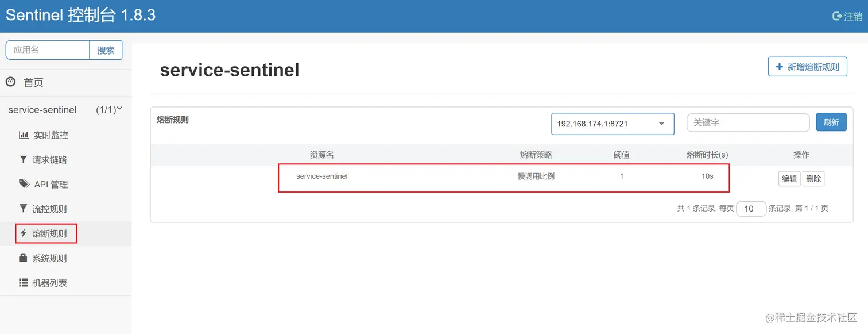
Task: Click 新增熔断规则 button
Action: coord(807,67)
